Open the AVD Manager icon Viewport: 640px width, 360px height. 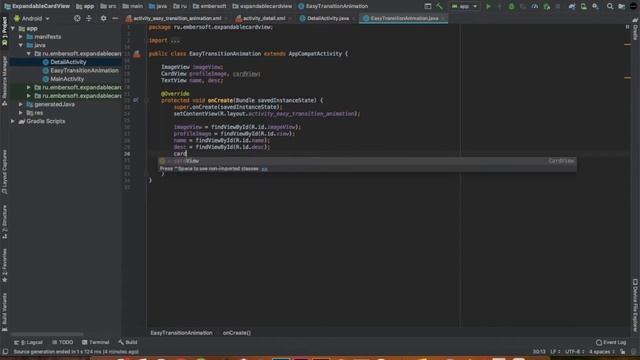(x=584, y=6)
